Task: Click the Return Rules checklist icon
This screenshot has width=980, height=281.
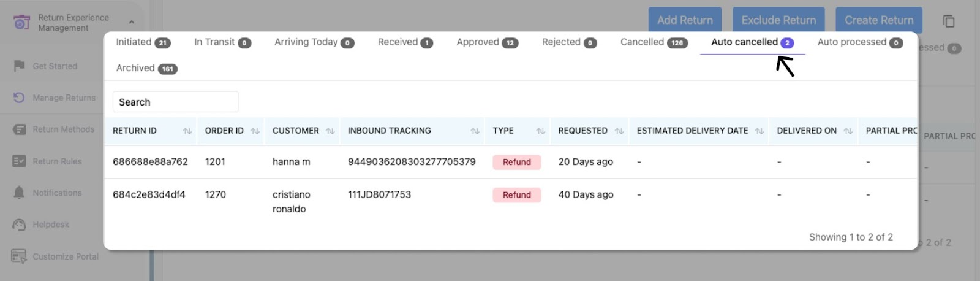Action: (x=19, y=161)
